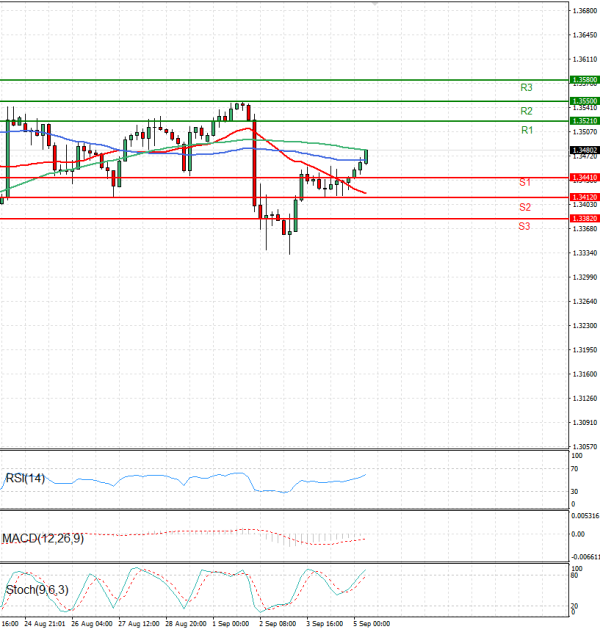Click the 1.35800 green price tag

(584, 78)
